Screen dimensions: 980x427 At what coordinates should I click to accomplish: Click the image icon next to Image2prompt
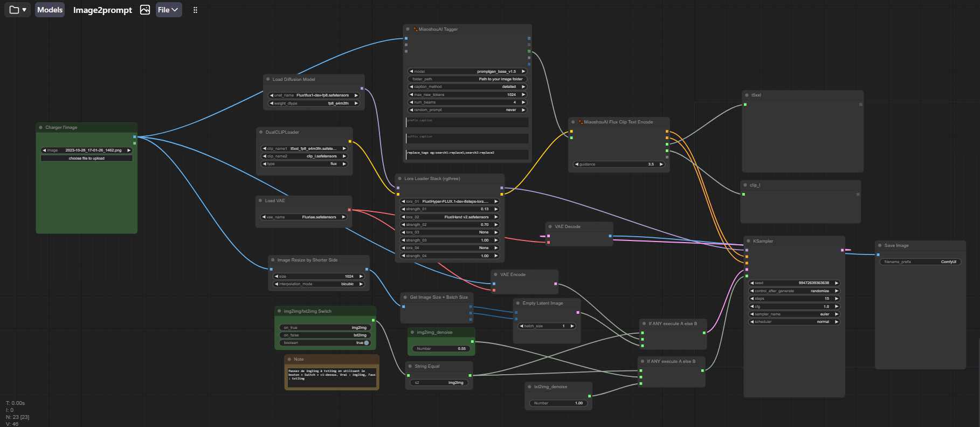[144, 10]
